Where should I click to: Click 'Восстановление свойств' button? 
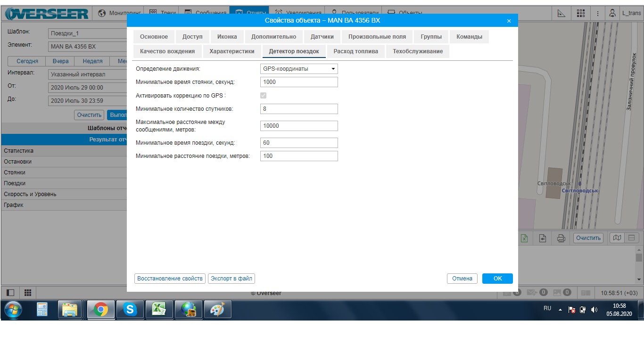170,279
